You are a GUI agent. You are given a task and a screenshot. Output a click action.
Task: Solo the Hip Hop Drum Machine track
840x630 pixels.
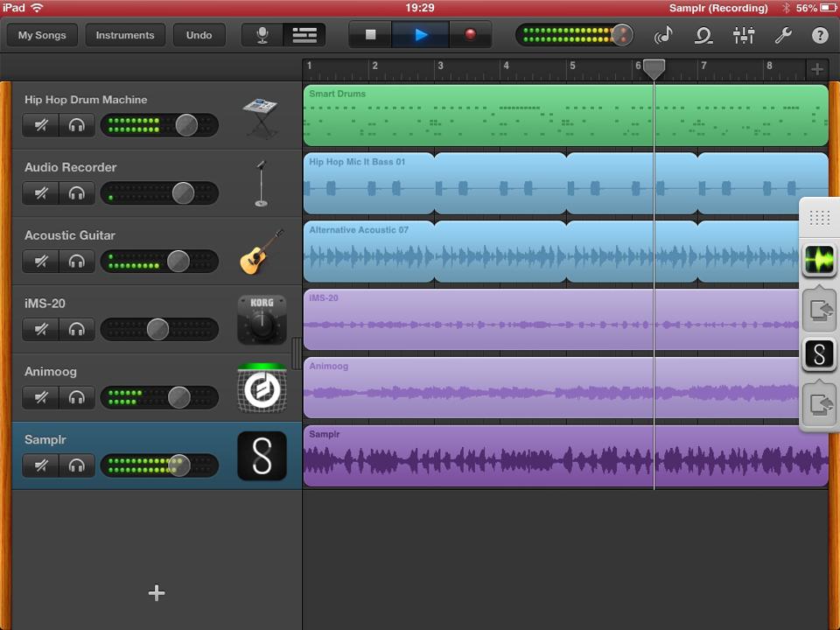77,125
